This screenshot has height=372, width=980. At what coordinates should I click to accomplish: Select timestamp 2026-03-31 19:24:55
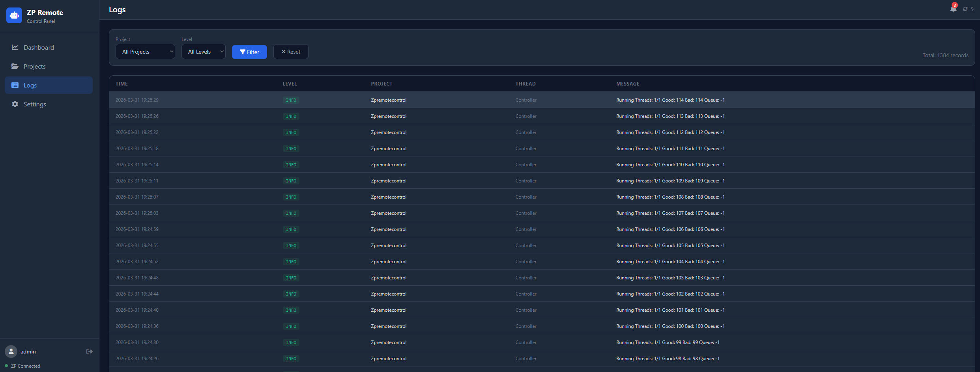point(137,246)
